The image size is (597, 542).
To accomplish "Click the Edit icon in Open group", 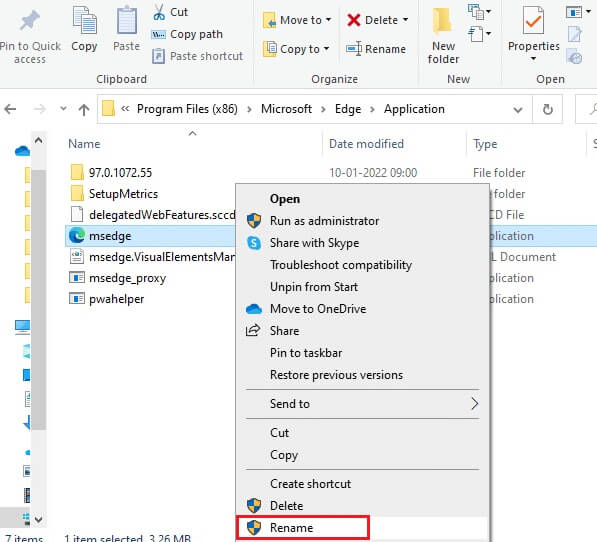I will click(575, 34).
